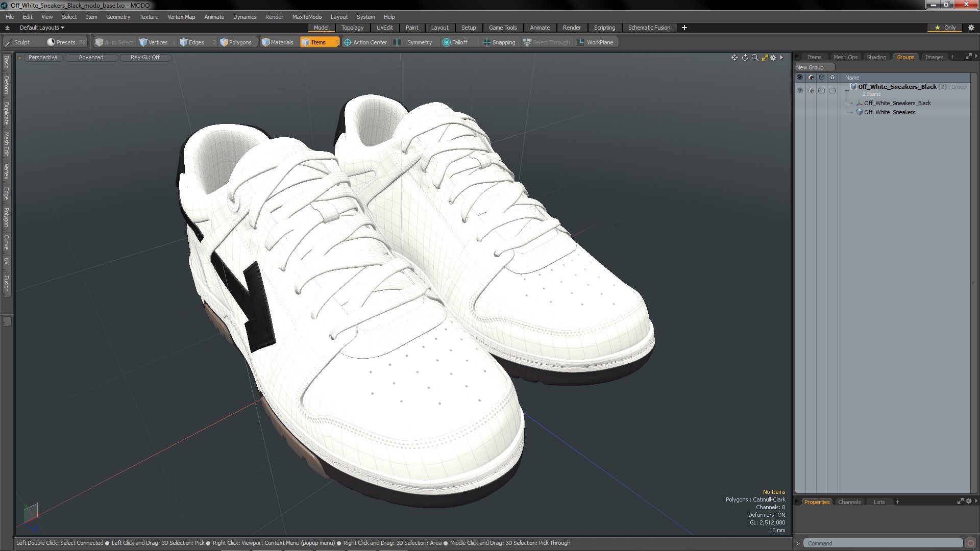
Task: Click the viewport maximize arrows icon
Action: pos(765,58)
